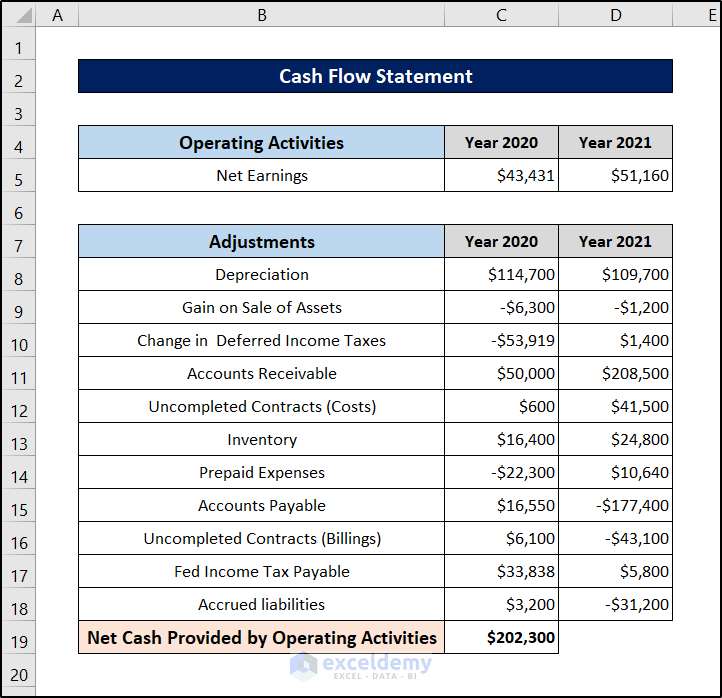Select row 5 header

click(18, 175)
